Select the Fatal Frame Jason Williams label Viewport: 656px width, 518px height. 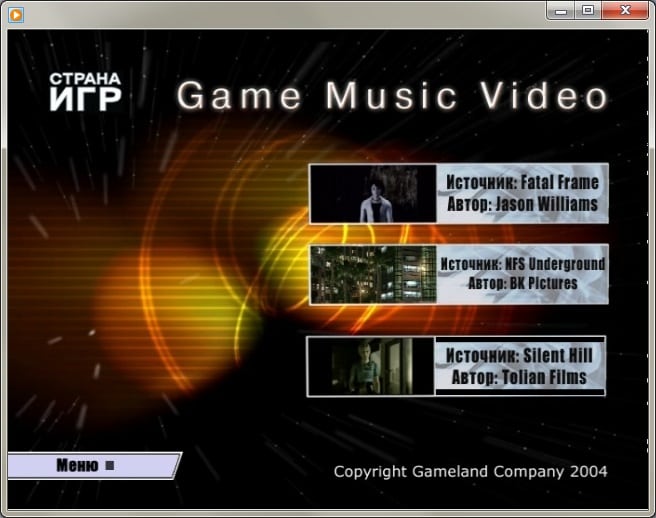[x=523, y=193]
